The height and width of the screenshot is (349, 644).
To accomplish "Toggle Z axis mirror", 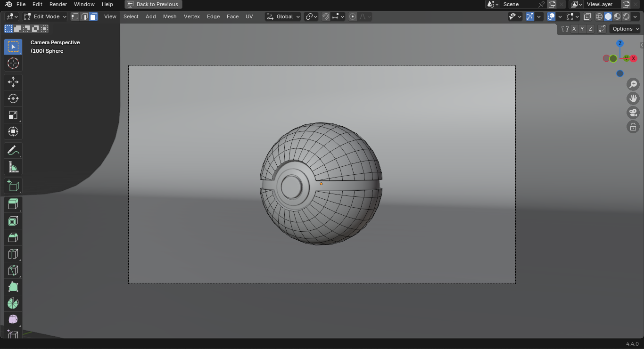I will 590,29.
